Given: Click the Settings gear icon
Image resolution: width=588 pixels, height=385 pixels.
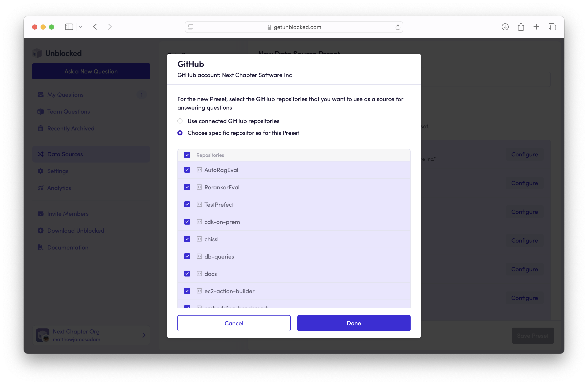Looking at the screenshot, I should click(x=41, y=171).
